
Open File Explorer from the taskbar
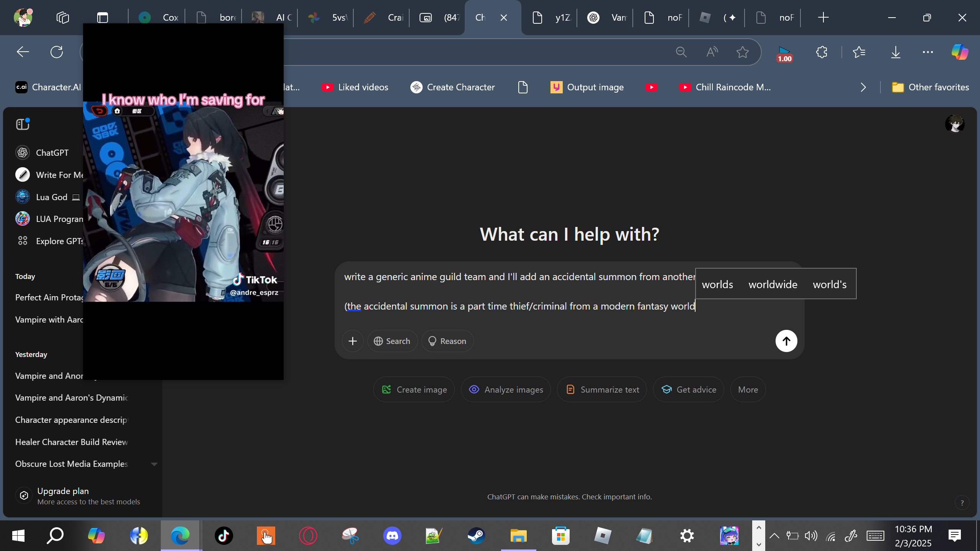(519, 536)
